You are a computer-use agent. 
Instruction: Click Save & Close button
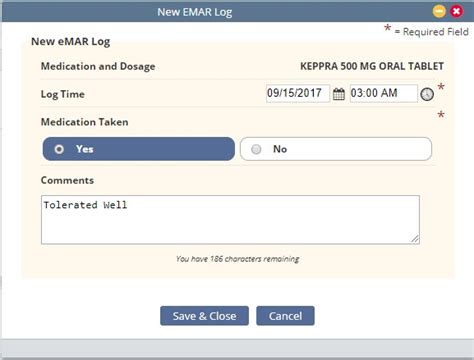204,316
